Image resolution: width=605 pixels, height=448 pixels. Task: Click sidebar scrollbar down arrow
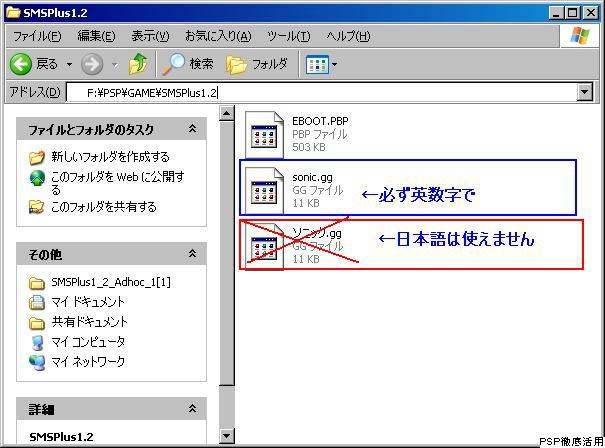pyautogui.click(x=226, y=436)
